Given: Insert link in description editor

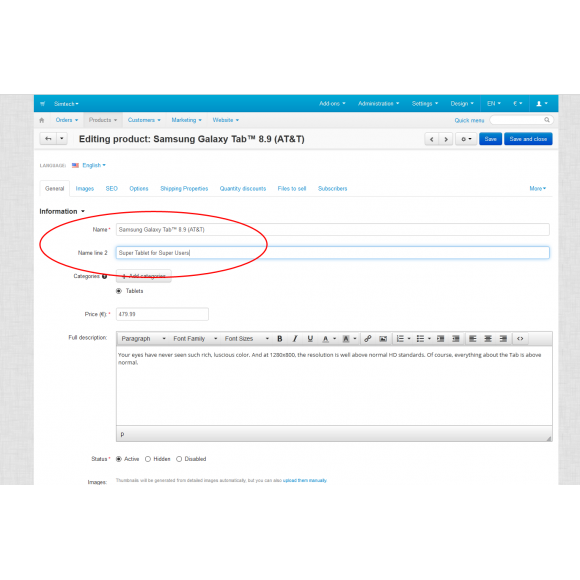Looking at the screenshot, I should click(367, 338).
